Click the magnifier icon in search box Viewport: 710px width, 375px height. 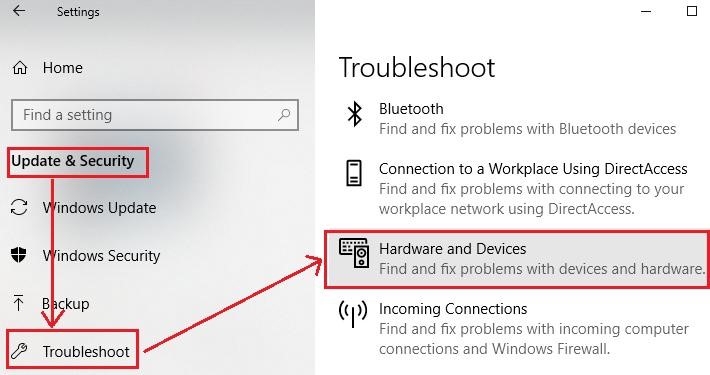pos(284,115)
